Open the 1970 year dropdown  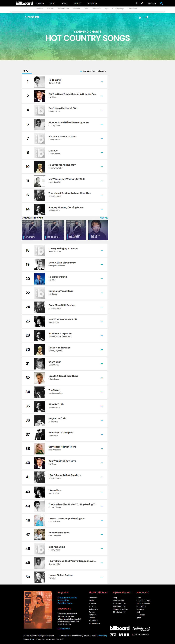tap(27, 71)
